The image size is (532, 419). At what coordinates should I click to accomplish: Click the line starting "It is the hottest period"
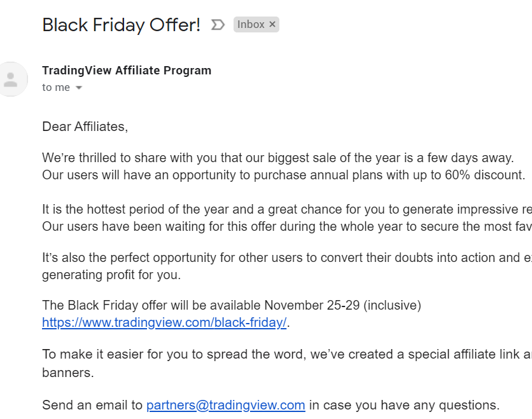click(286, 210)
